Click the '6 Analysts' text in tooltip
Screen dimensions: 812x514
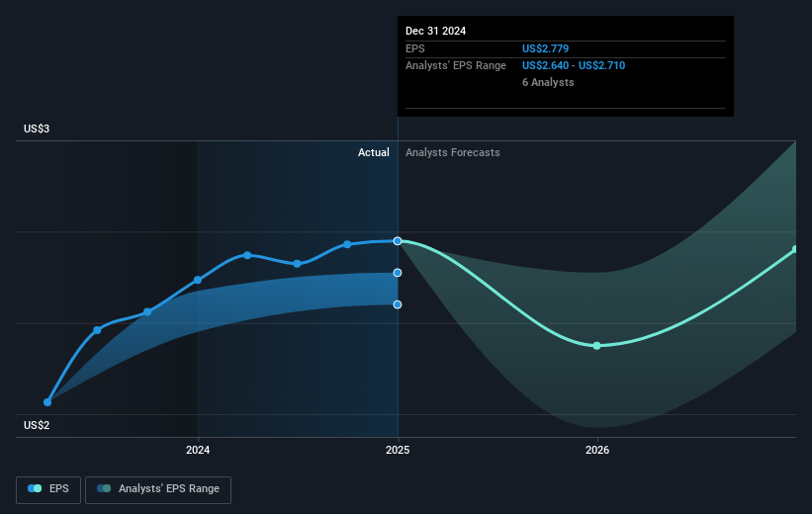click(548, 82)
